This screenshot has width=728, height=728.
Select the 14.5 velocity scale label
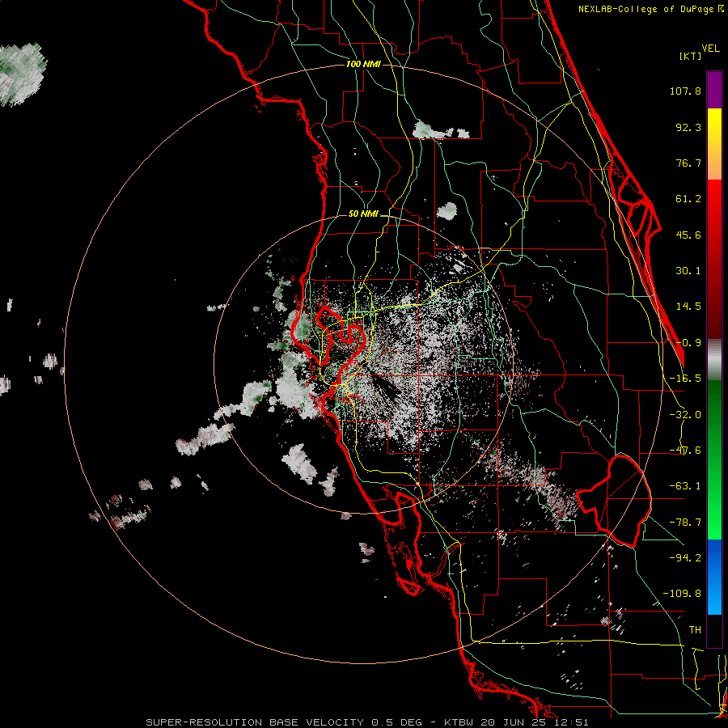click(x=688, y=307)
